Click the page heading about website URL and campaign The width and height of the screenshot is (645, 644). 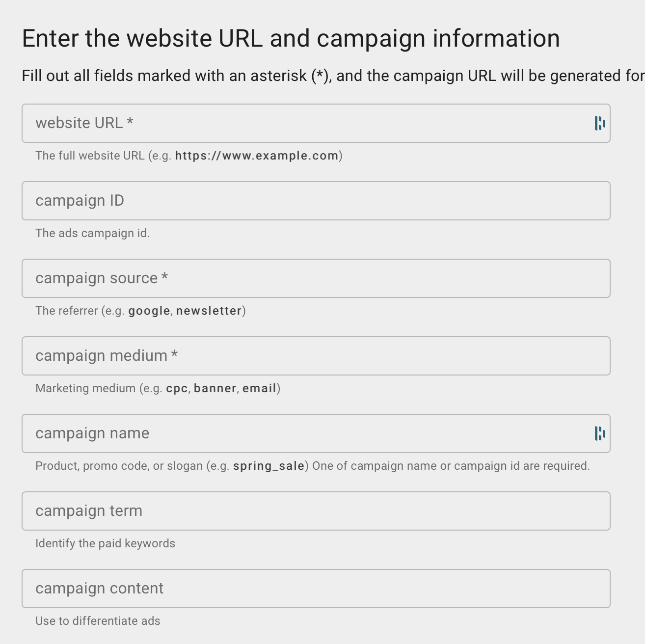[291, 38]
